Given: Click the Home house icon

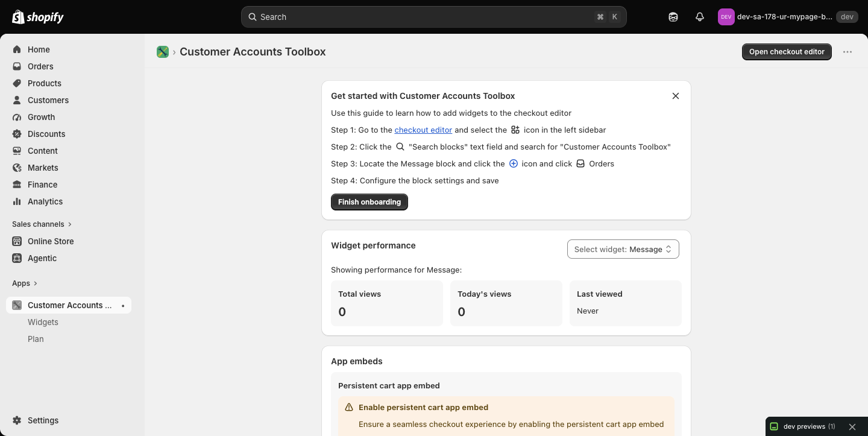Looking at the screenshot, I should point(17,49).
